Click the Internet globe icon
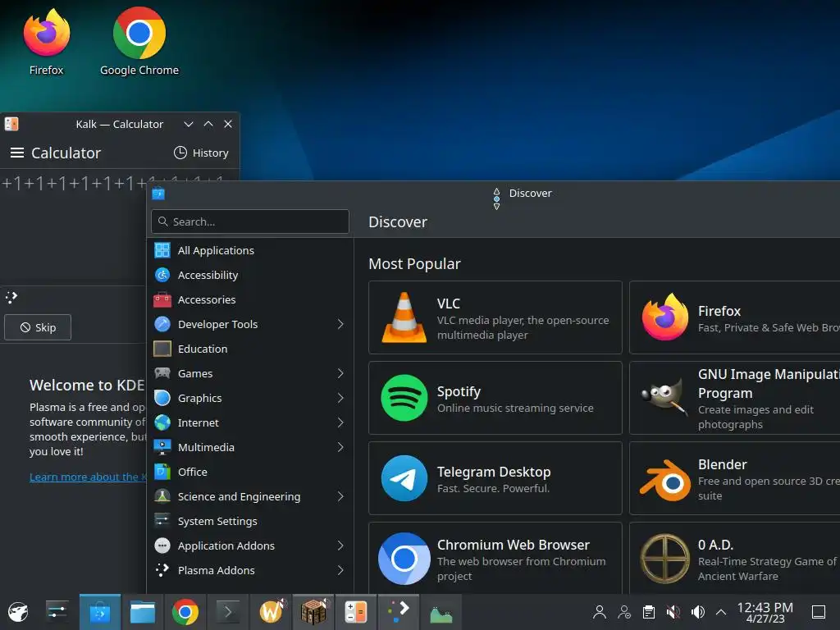The width and height of the screenshot is (840, 630). pyautogui.click(x=162, y=422)
